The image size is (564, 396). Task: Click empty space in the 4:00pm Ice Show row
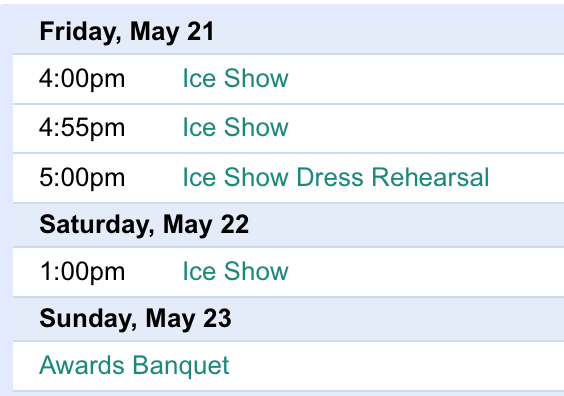coord(424,79)
